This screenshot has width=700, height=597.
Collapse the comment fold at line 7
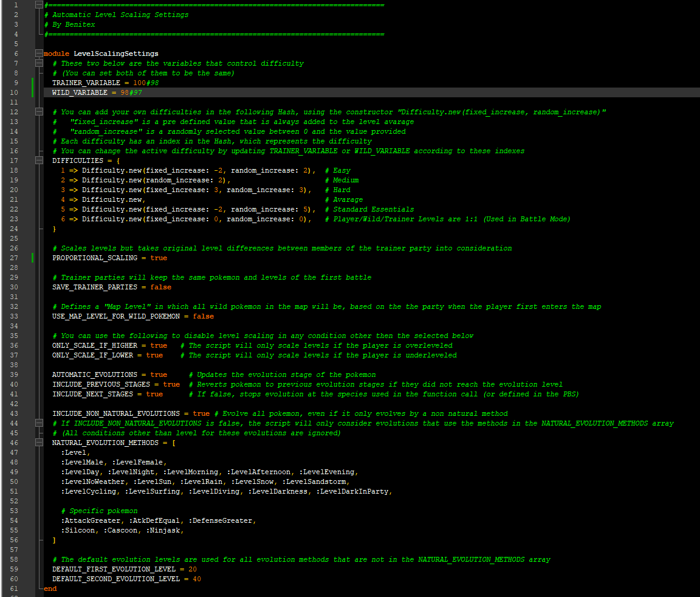(39, 63)
